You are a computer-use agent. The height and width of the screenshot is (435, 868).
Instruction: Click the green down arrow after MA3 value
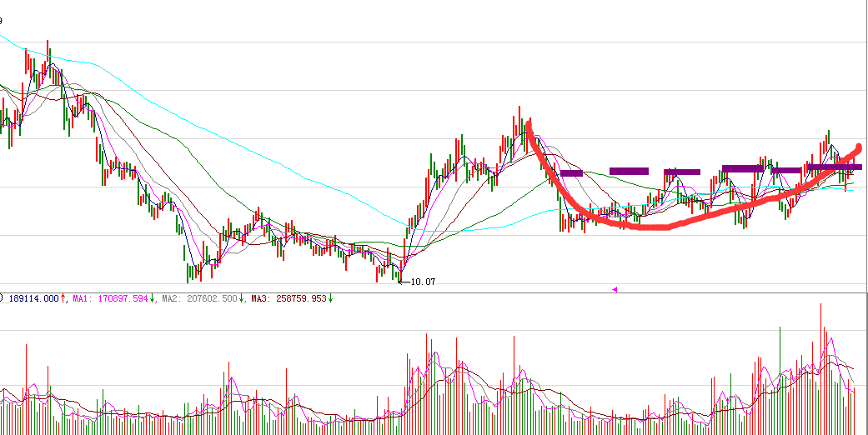[330, 298]
